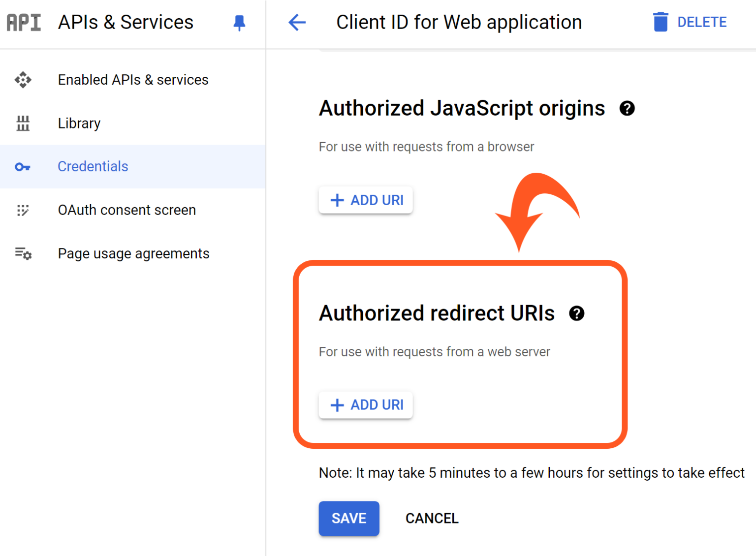The height and width of the screenshot is (556, 756).
Task: Select Credentials in the sidebar
Action: click(93, 167)
